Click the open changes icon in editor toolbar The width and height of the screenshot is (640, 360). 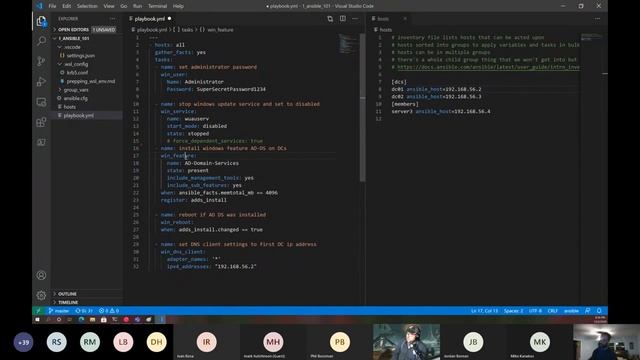[x=330, y=19]
